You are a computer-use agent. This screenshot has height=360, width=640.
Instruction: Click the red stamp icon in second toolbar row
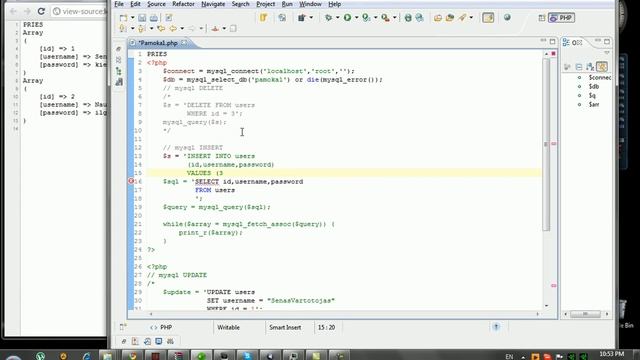coord(215,28)
